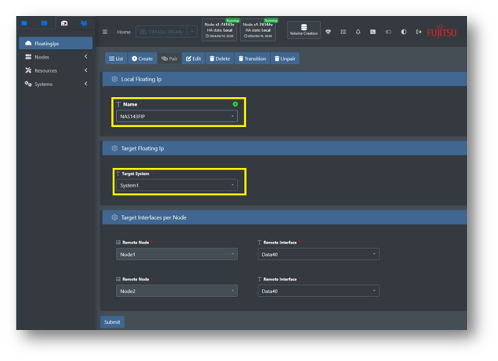Open the Remote Interface dropdown in the Node2 row
Viewport: 498px width, 361px height.
[318, 291]
